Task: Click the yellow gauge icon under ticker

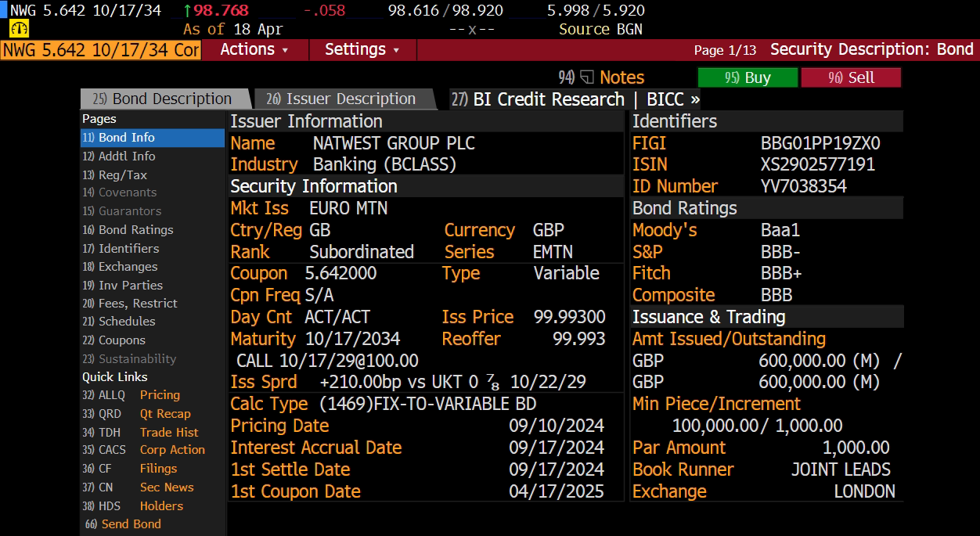Action: (19, 29)
